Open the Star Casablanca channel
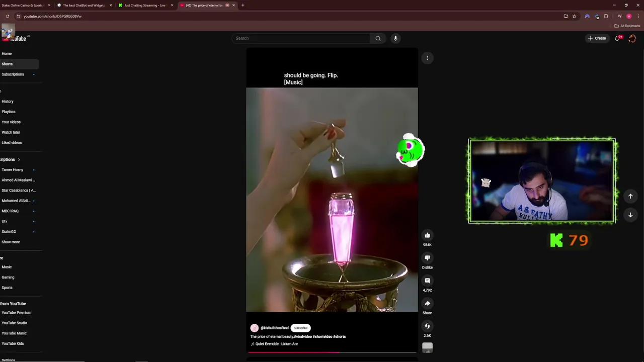This screenshot has height=362, width=644. pos(18,191)
